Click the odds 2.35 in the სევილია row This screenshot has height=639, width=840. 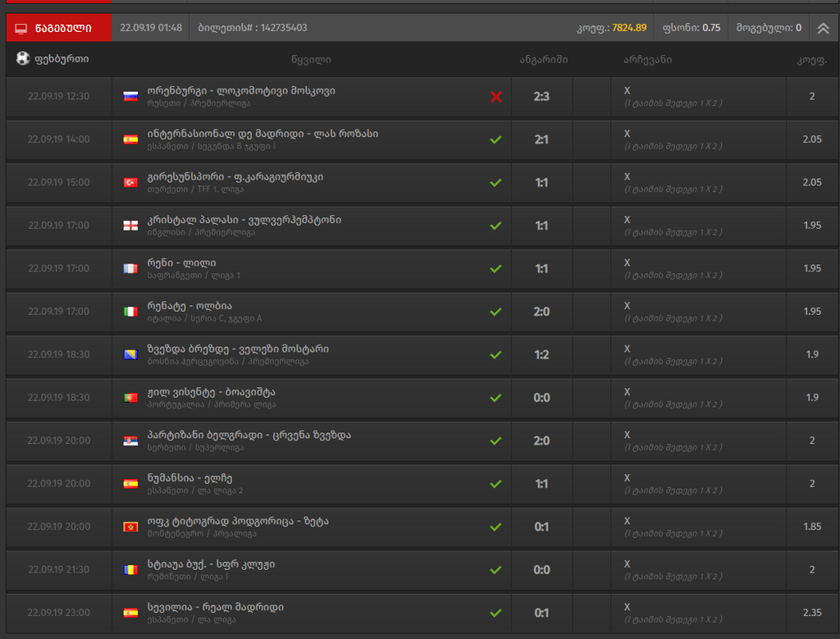tap(812, 613)
